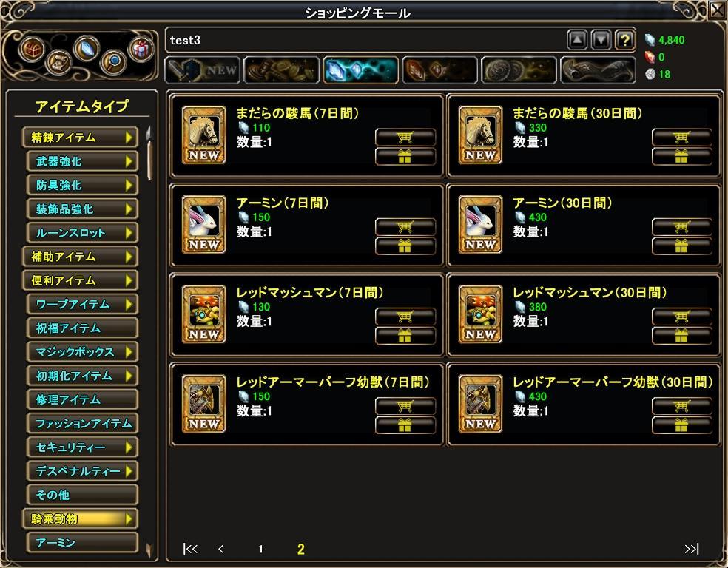Add まだらの駿馬（7日間） to cart
Screen dimensions: 728x568
(405, 138)
